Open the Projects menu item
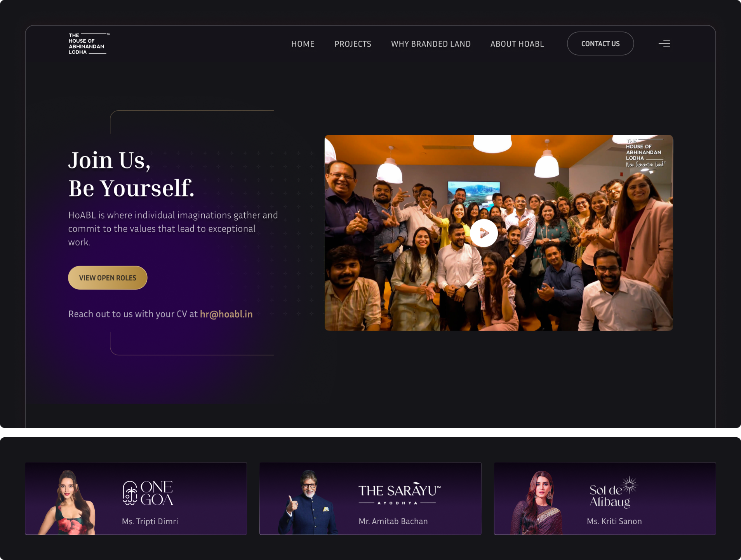The height and width of the screenshot is (560, 741). pyautogui.click(x=353, y=44)
